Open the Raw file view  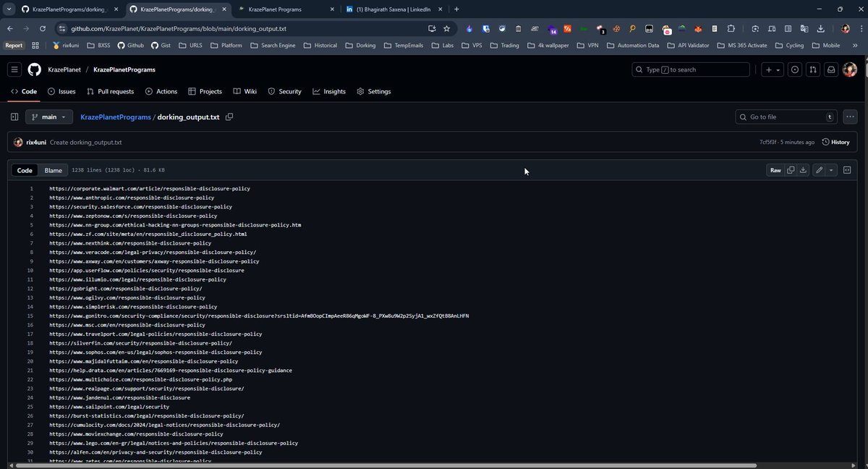[775, 170]
